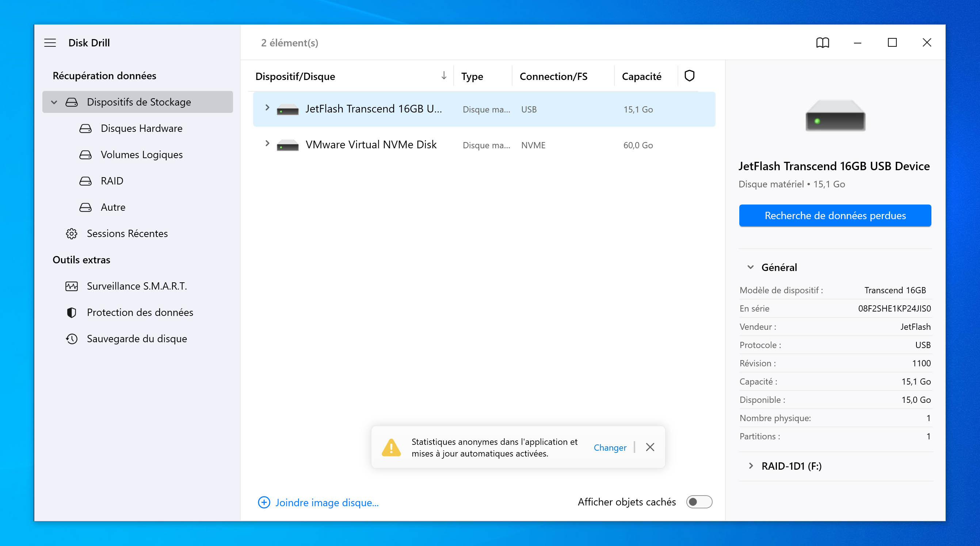This screenshot has height=546, width=980.
Task: Click the plus icon for Joindre image disque
Action: point(264,502)
